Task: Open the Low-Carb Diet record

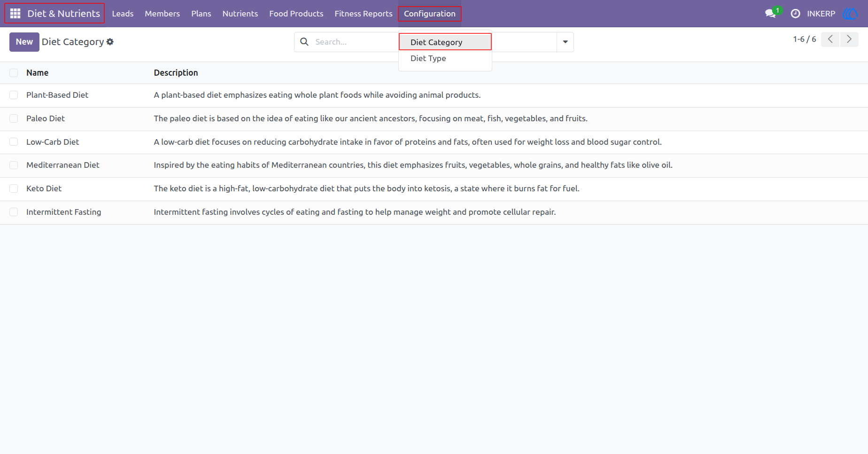Action: (x=53, y=142)
